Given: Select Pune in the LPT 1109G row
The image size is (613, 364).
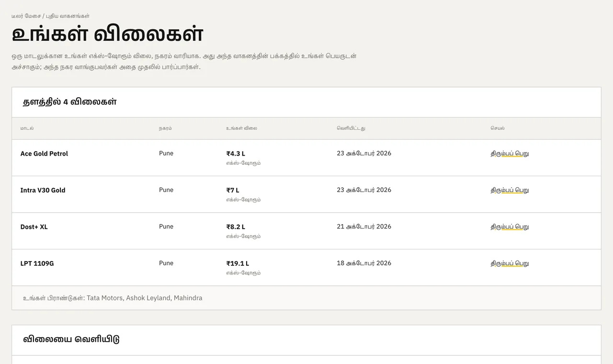Looking at the screenshot, I should pyautogui.click(x=166, y=263).
